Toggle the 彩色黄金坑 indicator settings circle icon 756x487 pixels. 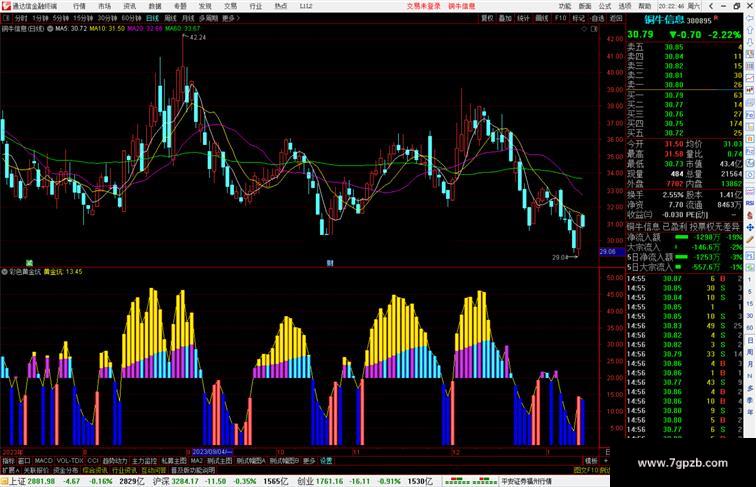[4, 272]
